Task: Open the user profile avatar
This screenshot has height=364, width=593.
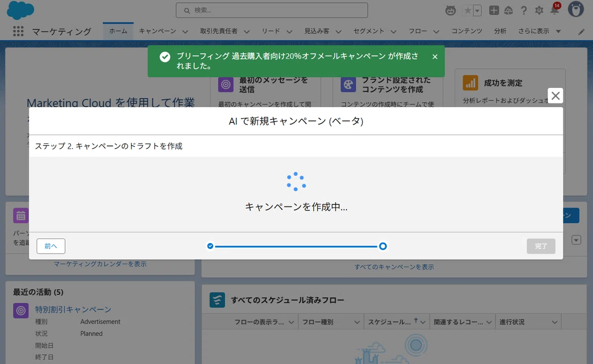Action: coord(576,9)
